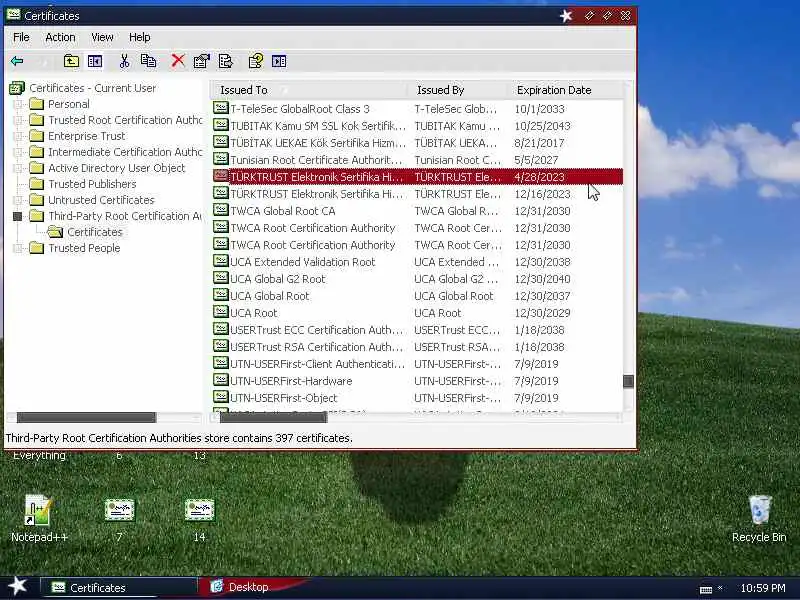This screenshot has height=600, width=800.
Task: Select Intermediate Certification Authorities tree item
Action: click(125, 152)
